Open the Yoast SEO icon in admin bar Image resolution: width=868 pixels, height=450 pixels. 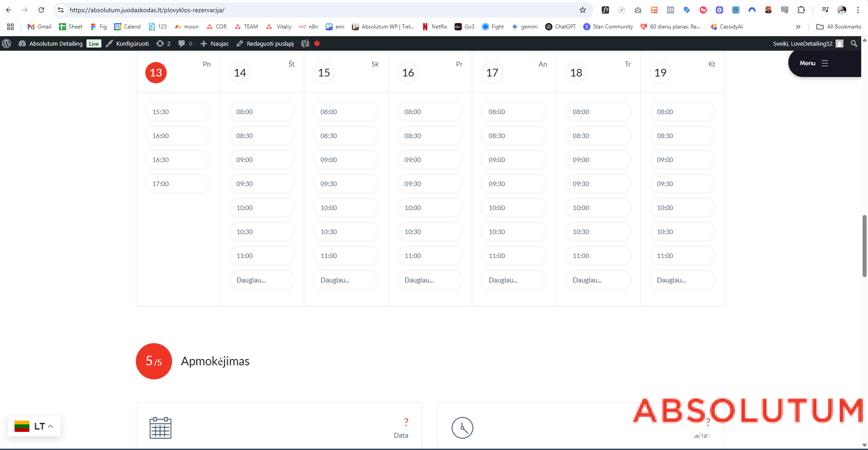point(305,43)
